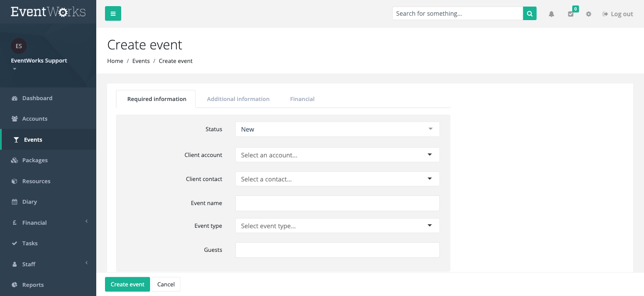Click the Tasks text in sidebar

[x=30, y=244]
